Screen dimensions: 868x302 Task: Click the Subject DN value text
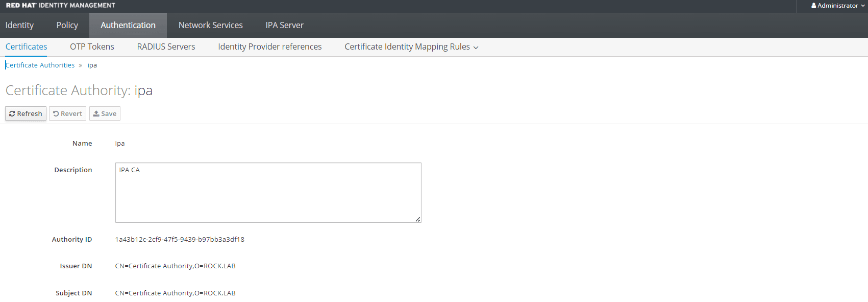pyautogui.click(x=175, y=293)
